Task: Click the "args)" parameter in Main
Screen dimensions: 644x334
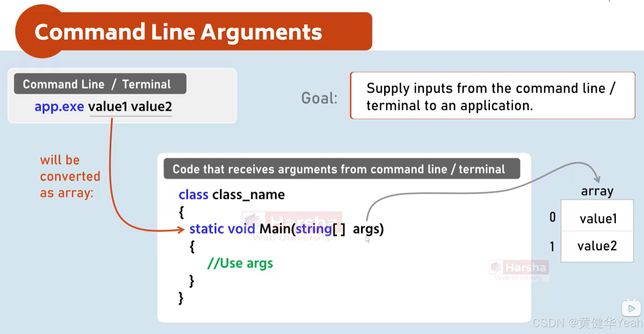Action: tap(368, 229)
